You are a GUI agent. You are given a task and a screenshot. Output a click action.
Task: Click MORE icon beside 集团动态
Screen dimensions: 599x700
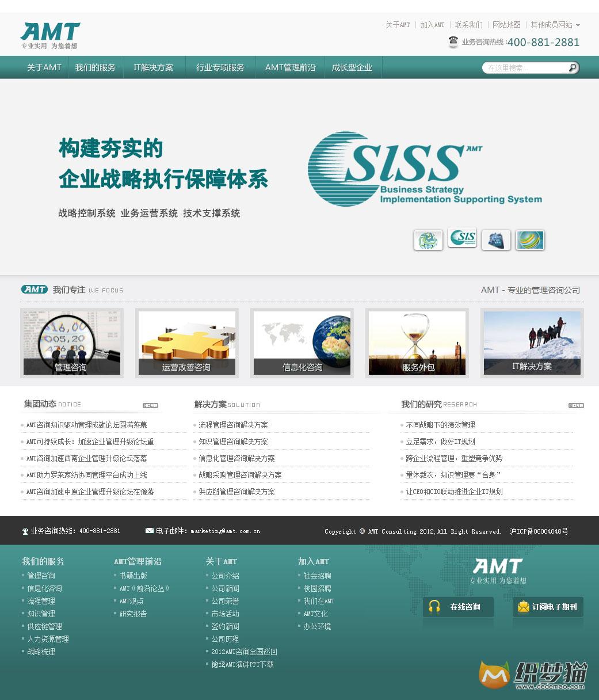point(150,405)
